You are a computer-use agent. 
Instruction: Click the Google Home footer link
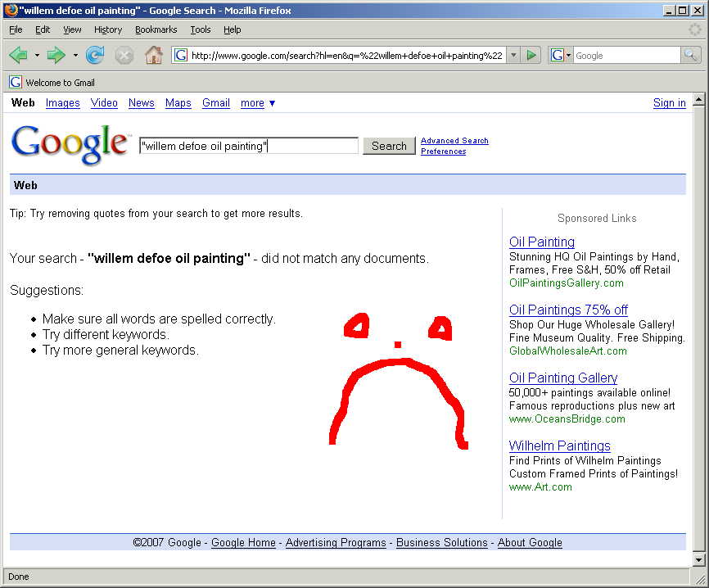tap(243, 542)
